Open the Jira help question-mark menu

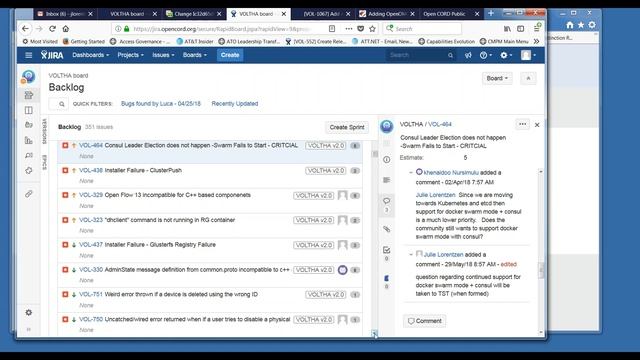coord(485,55)
